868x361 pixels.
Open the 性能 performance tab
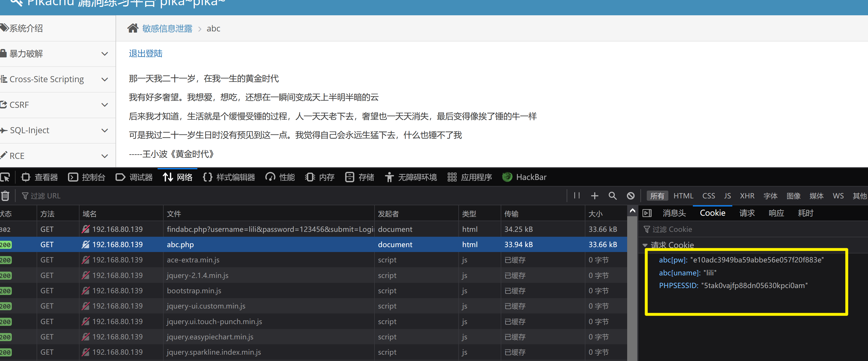(280, 177)
